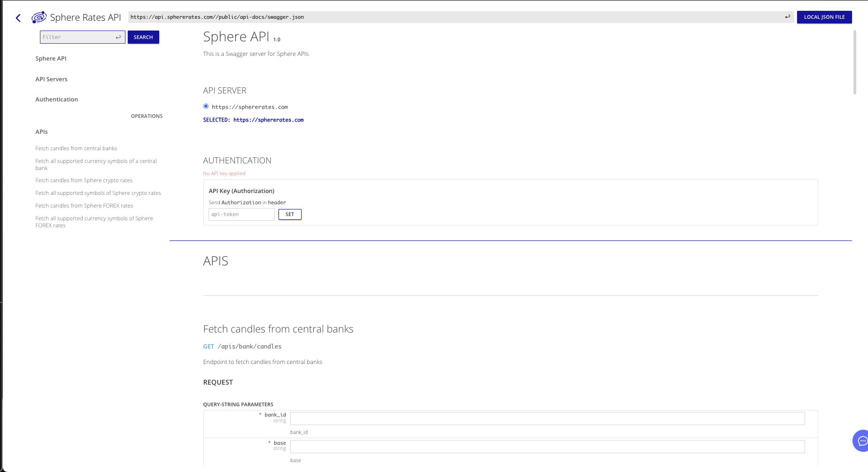Open 'Fetch candles from Sphere FOREX rates' link
868x472 pixels.
click(x=84, y=206)
